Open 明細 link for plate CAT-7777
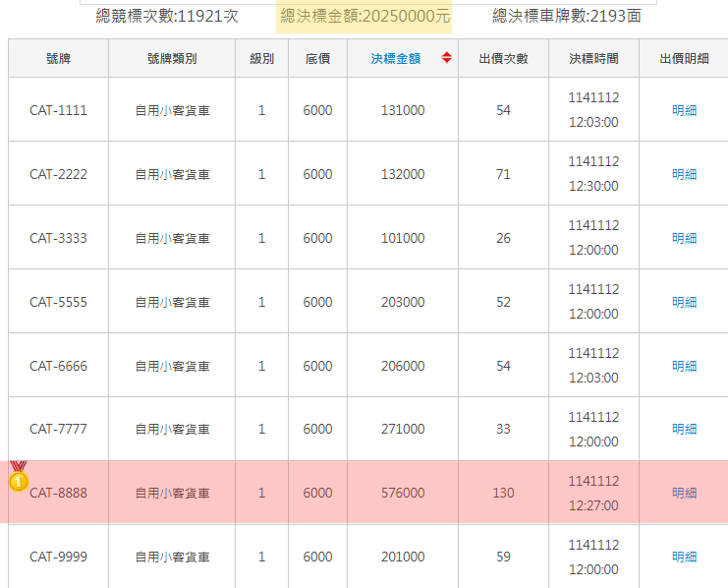This screenshot has width=728, height=588. pyautogui.click(x=684, y=429)
